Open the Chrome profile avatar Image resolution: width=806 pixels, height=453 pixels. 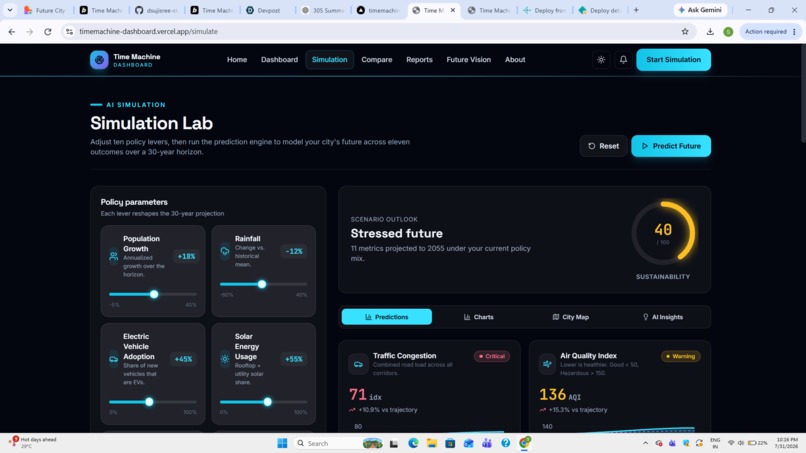[728, 31]
